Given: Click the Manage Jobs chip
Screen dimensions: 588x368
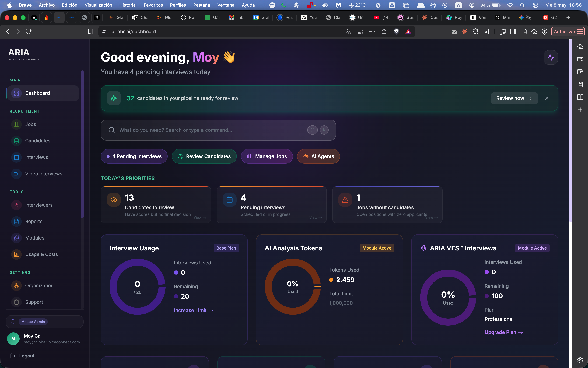Looking at the screenshot, I should (x=267, y=156).
